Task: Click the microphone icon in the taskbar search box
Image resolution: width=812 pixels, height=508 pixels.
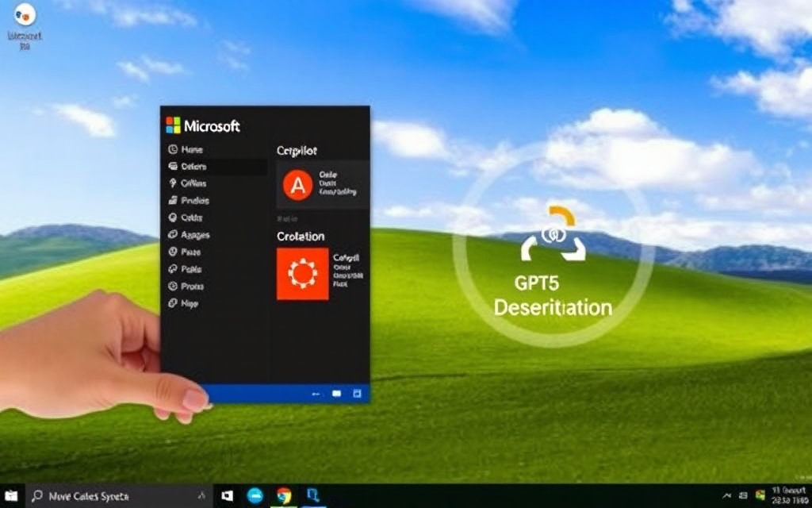Action: pyautogui.click(x=201, y=496)
